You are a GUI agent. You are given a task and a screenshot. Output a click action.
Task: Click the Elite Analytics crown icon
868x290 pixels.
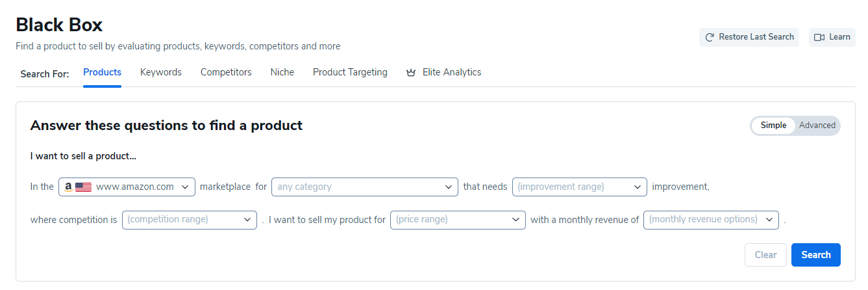[410, 73]
